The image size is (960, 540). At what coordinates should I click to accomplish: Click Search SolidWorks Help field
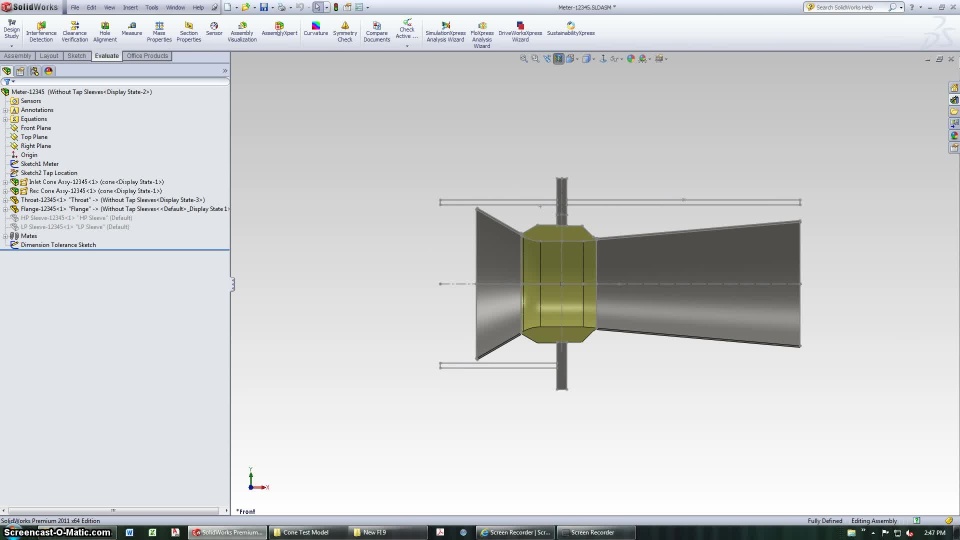(x=850, y=7)
